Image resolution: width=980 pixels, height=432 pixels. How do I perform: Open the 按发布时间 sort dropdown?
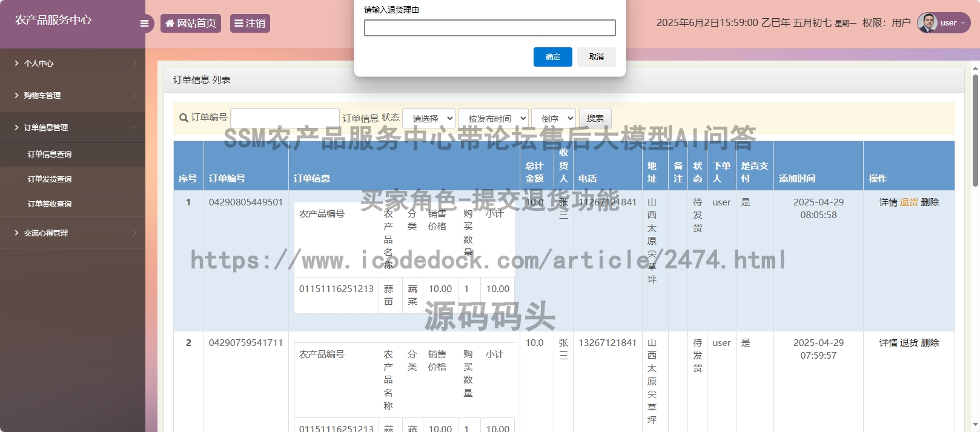494,118
